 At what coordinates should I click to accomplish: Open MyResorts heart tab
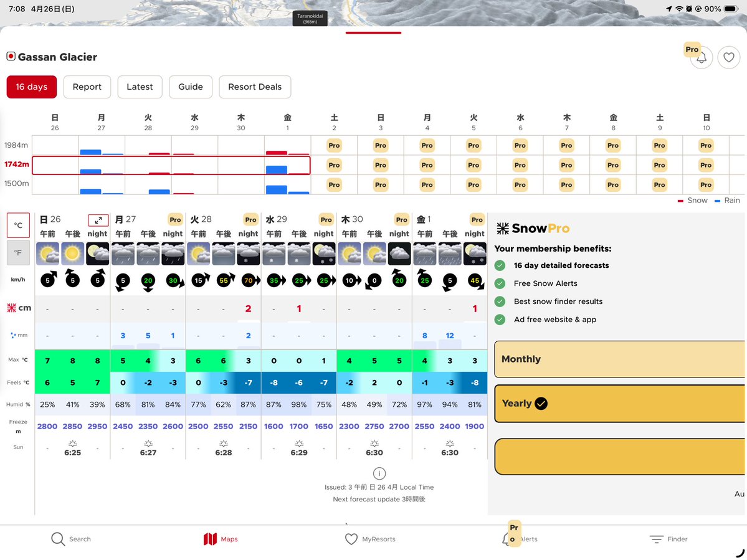tap(370, 539)
